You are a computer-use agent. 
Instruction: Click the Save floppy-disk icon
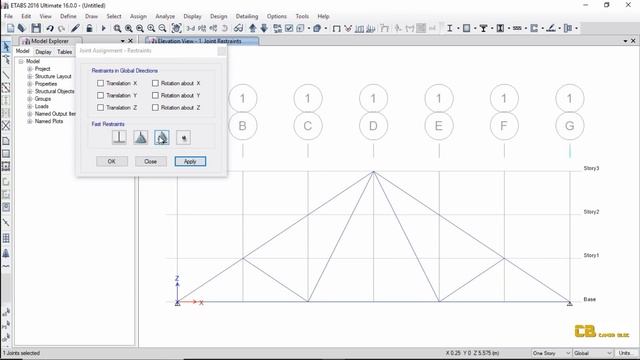tap(36, 28)
